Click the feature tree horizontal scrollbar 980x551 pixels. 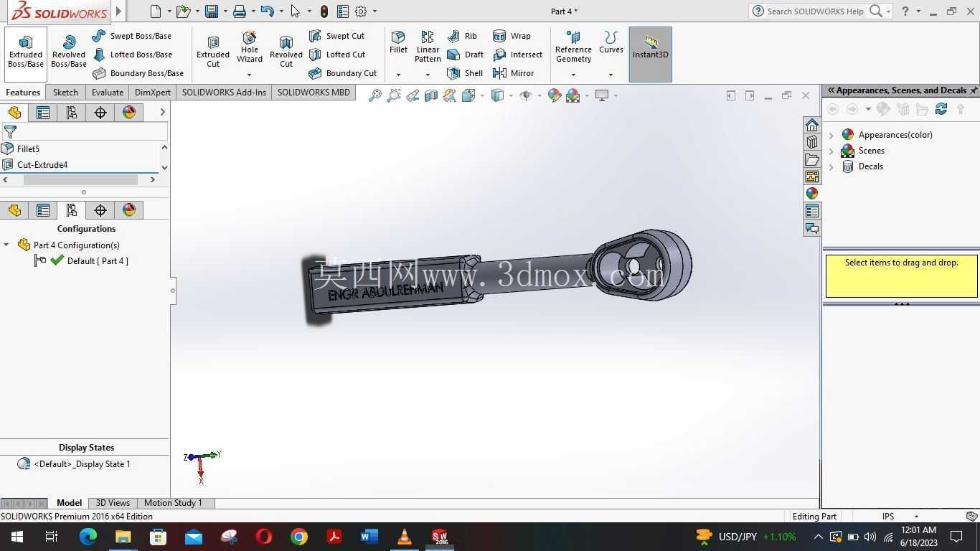coord(80,180)
